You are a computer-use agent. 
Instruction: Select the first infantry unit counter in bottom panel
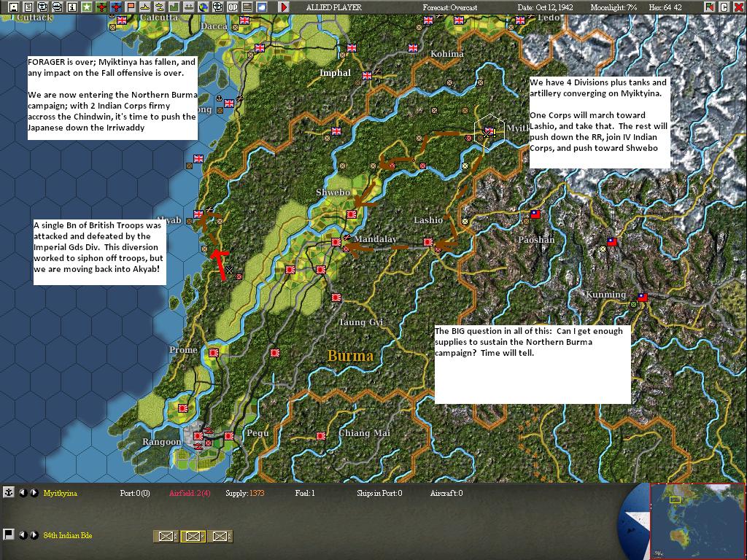pyautogui.click(x=166, y=536)
